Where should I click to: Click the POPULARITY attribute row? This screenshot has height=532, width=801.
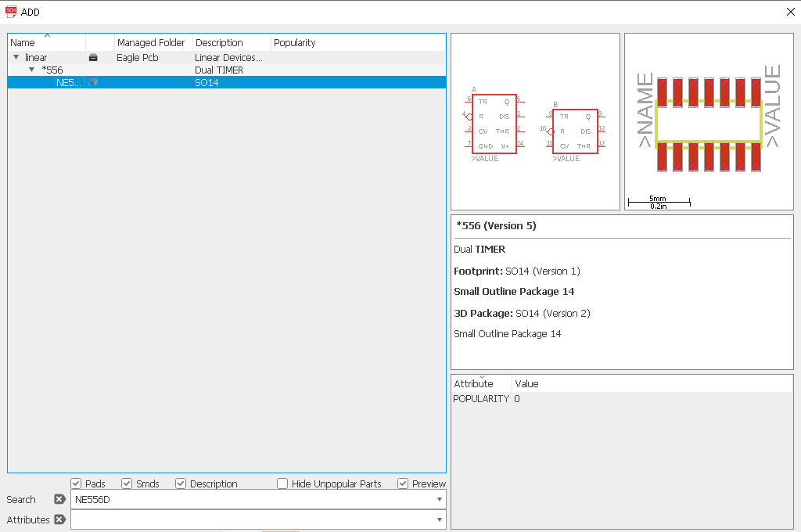pos(622,399)
